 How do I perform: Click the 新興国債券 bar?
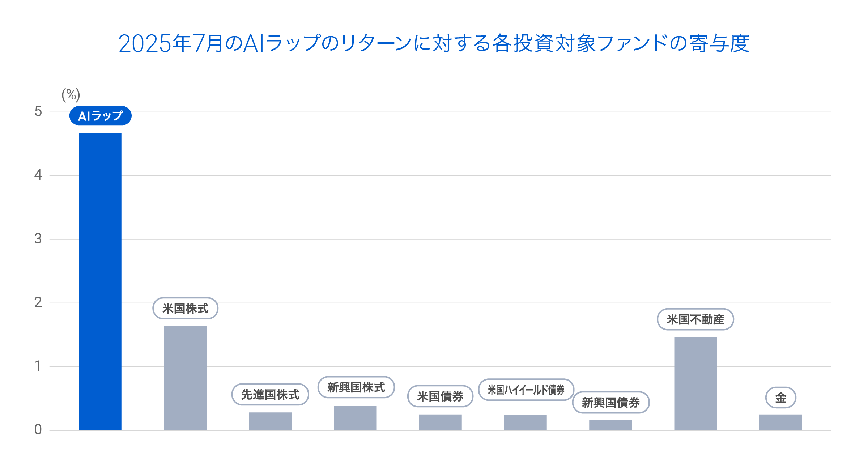(x=610, y=425)
